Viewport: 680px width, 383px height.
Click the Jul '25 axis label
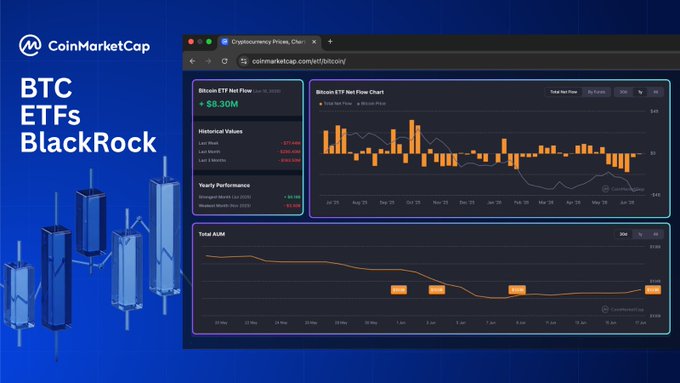(333, 203)
